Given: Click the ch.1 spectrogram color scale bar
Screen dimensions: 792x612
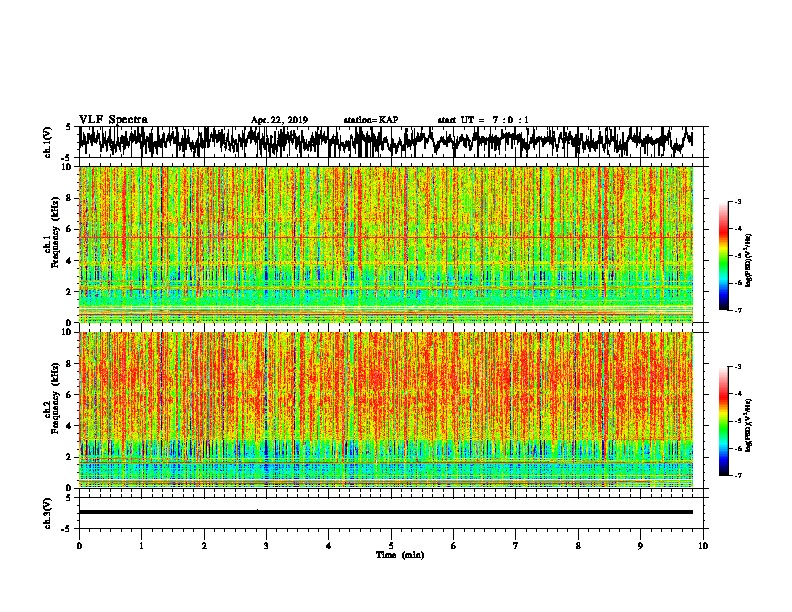Looking at the screenshot, I should pos(723,256).
